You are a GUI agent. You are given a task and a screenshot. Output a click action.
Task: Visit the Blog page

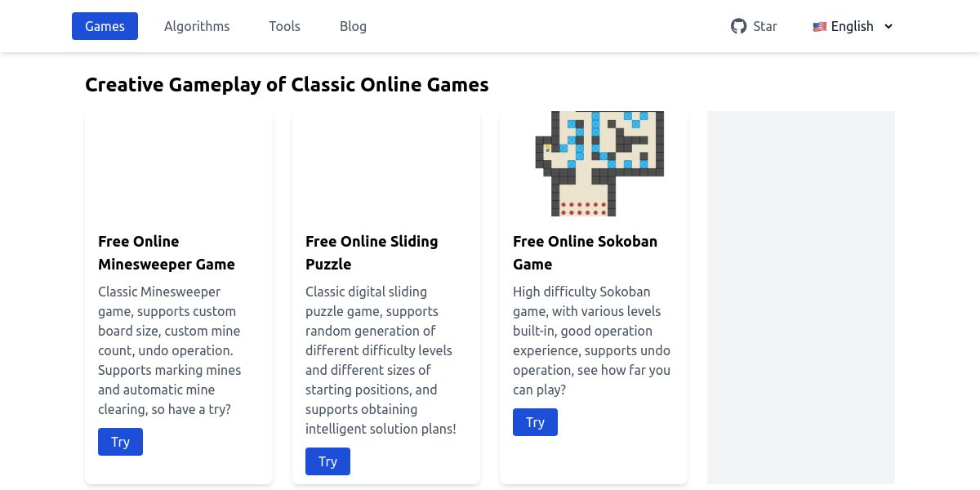point(353,26)
